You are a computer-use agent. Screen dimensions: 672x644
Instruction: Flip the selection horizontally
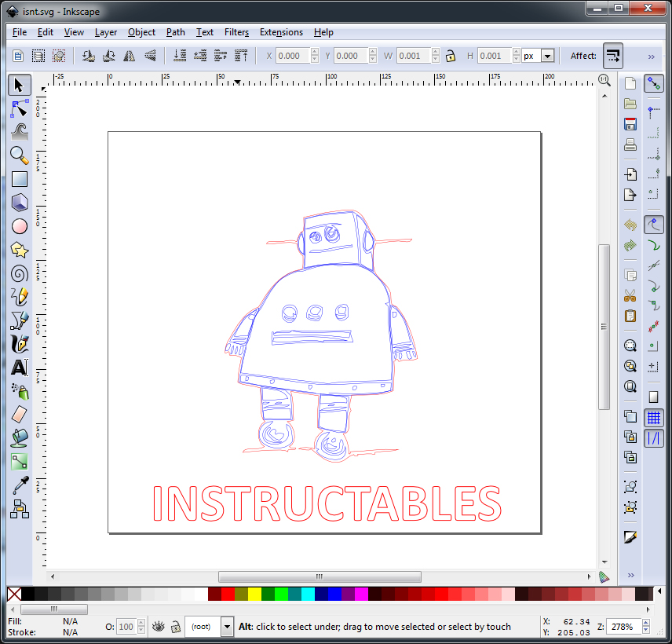[130, 56]
